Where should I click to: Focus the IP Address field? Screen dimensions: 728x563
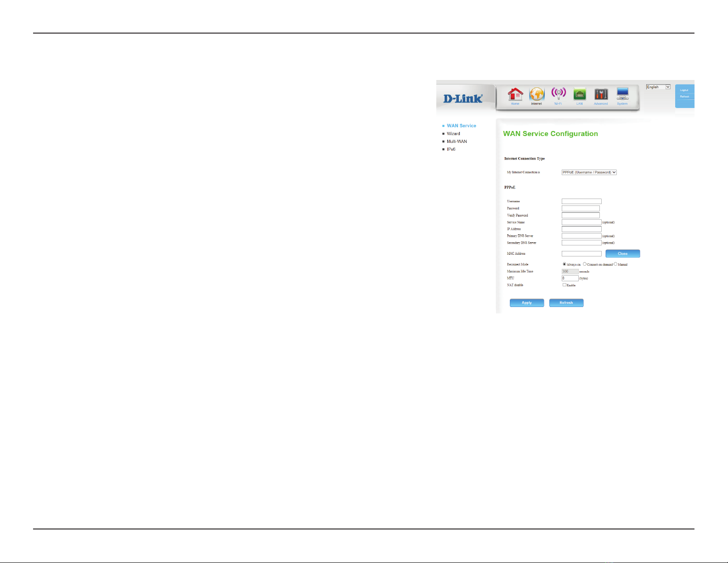click(x=581, y=229)
